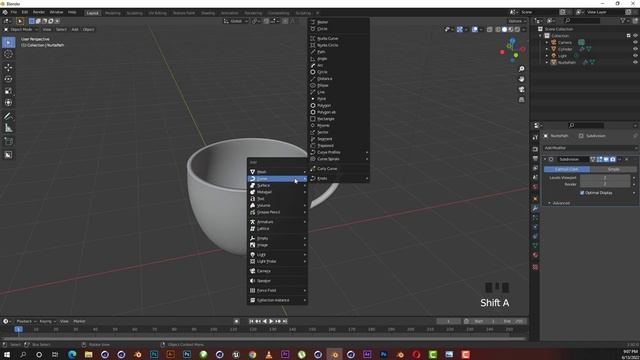Switch to the Layout workspace tab
This screenshot has width=640, height=360.
coord(93,13)
